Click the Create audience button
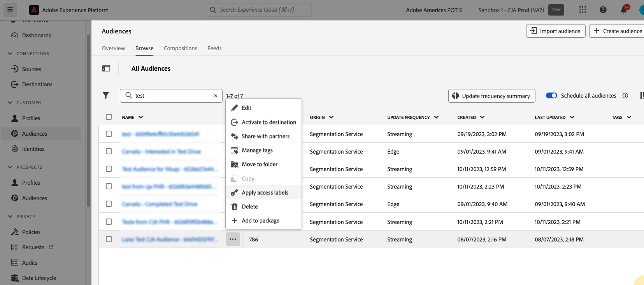Viewport: 644px width, 285px height. 617,31
